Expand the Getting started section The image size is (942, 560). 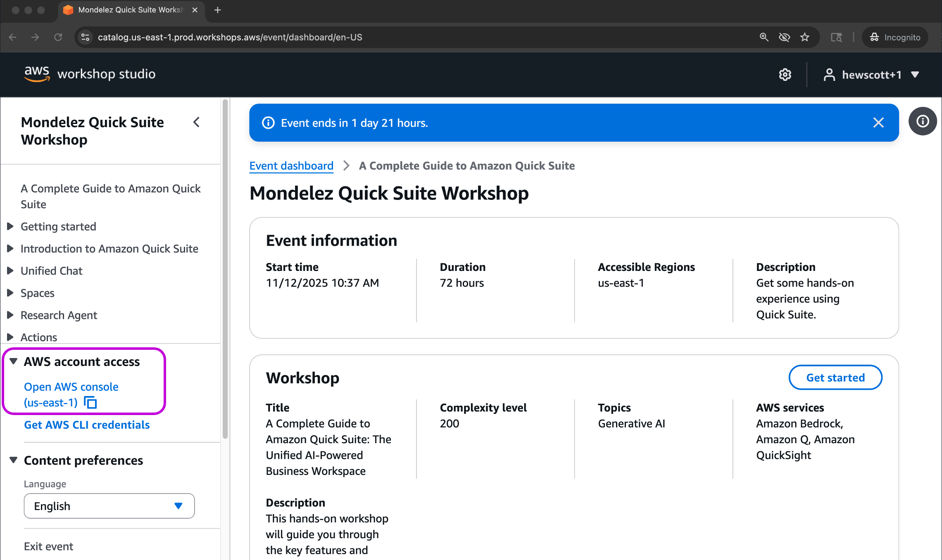[x=11, y=226]
